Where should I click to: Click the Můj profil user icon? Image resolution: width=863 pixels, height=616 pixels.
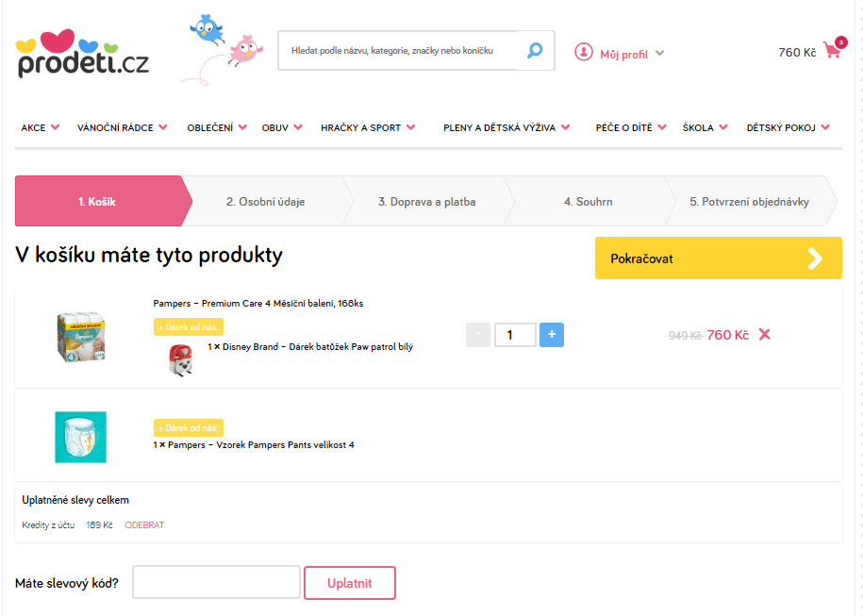[584, 53]
